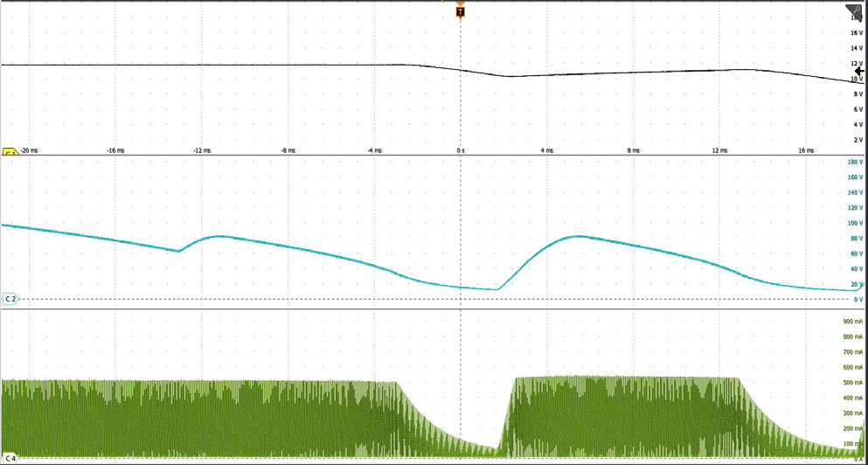Click the 0 s time axis label

point(461,150)
